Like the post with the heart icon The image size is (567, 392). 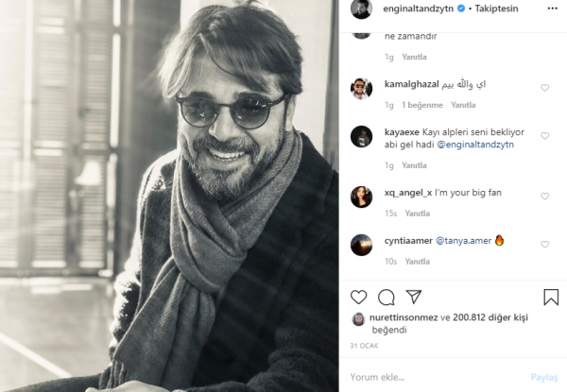(359, 297)
